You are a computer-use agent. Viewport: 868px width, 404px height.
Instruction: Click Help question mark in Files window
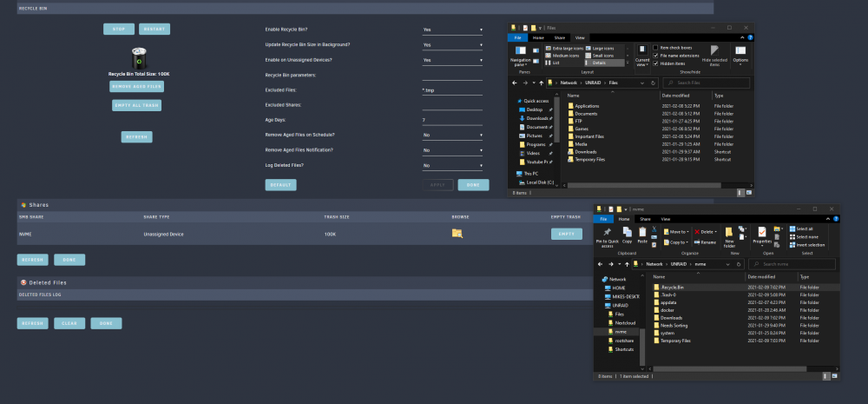[750, 37]
